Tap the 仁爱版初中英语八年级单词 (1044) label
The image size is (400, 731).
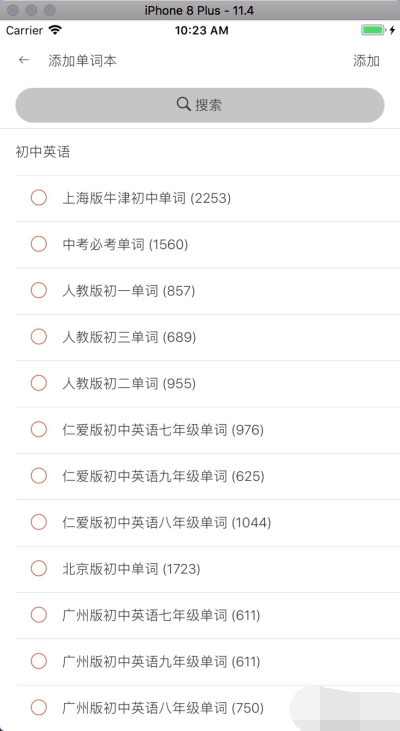tap(166, 522)
